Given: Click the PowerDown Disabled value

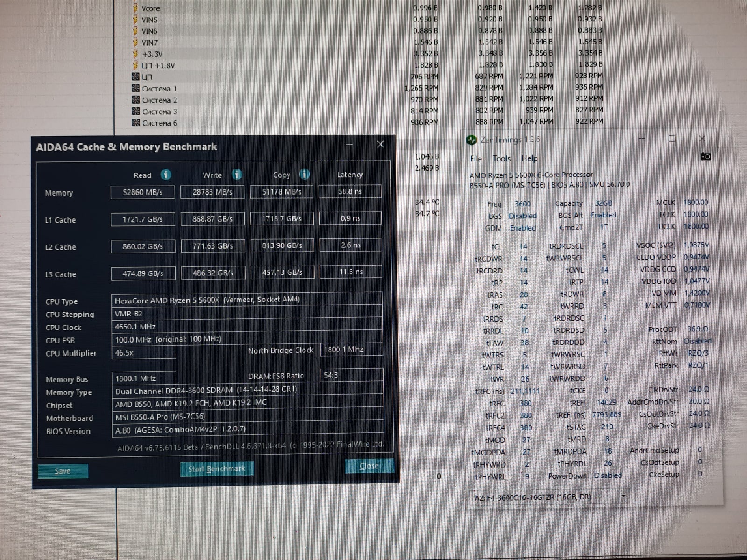Looking at the screenshot, I should click(608, 476).
